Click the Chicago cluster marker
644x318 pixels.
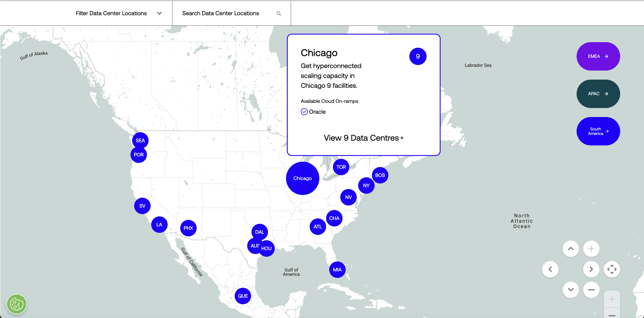(302, 178)
